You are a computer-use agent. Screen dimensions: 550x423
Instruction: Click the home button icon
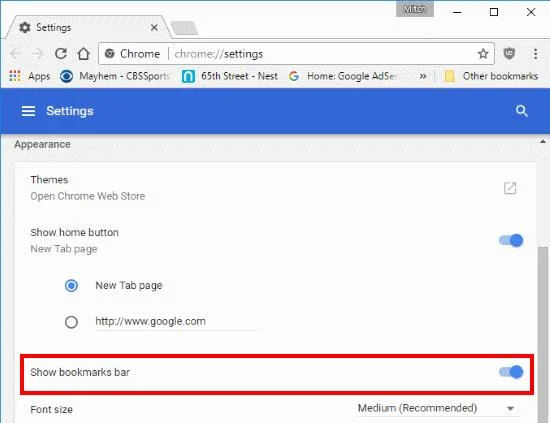[x=83, y=54]
